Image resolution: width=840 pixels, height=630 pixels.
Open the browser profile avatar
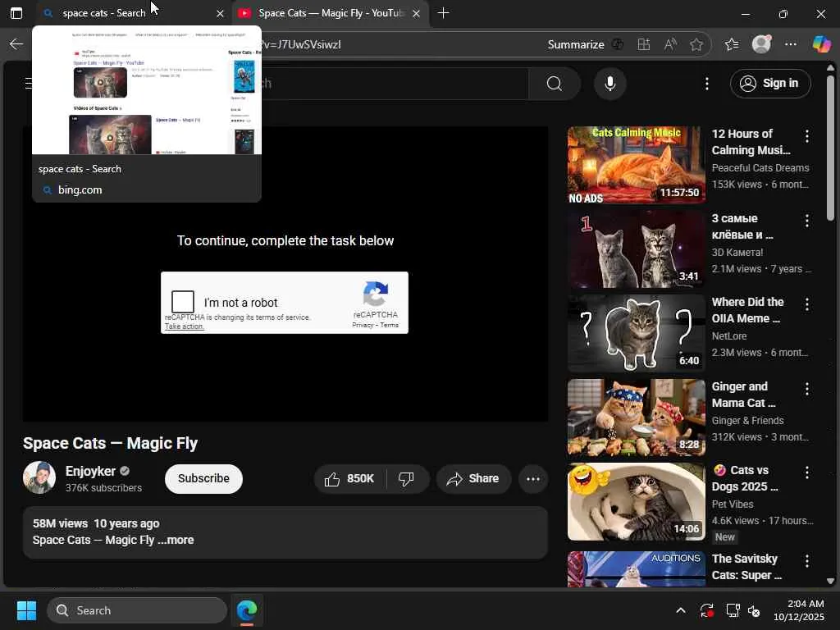(761, 44)
